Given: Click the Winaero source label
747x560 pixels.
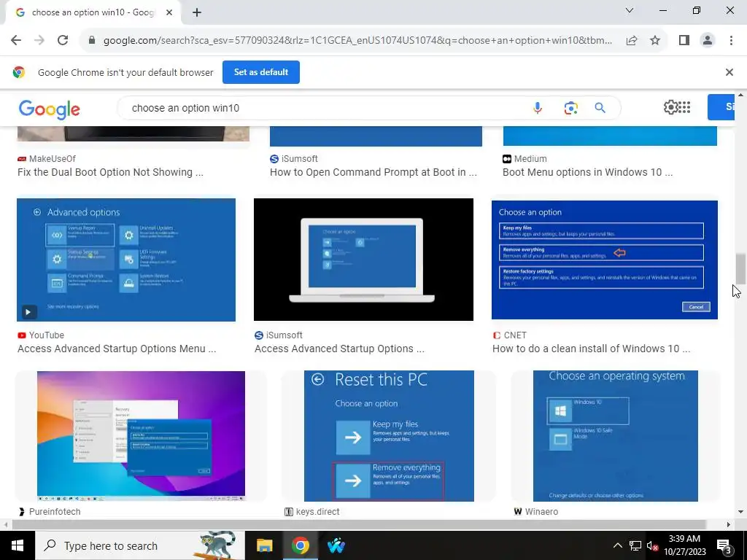Looking at the screenshot, I should [x=542, y=512].
